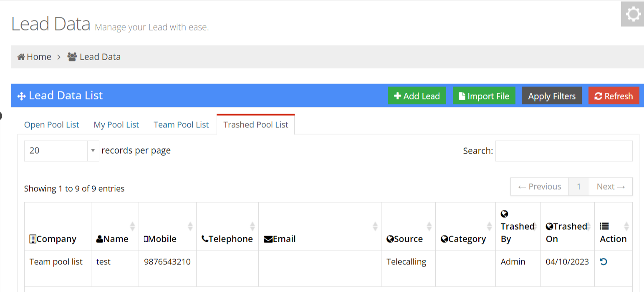
Task: Restore the trashed lead via undo icon
Action: (603, 262)
